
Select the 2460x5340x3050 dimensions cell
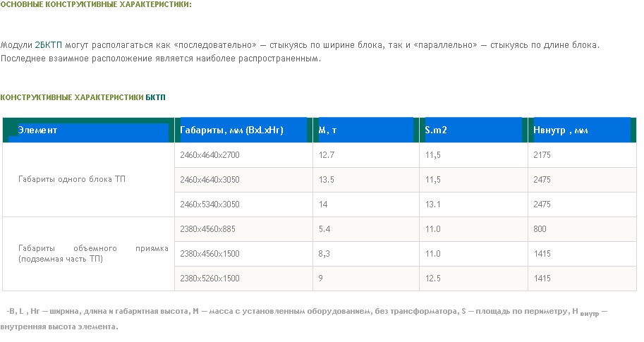click(210, 204)
